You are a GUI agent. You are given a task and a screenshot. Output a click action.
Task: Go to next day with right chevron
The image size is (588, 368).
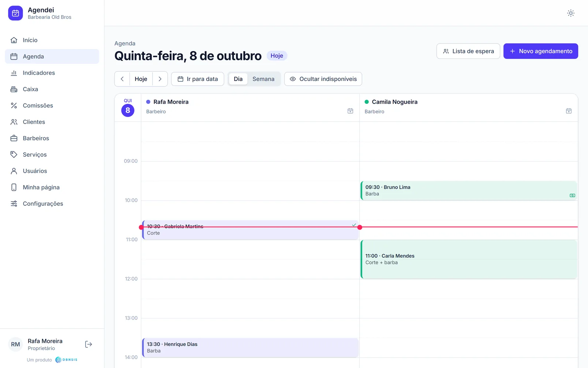(x=160, y=79)
